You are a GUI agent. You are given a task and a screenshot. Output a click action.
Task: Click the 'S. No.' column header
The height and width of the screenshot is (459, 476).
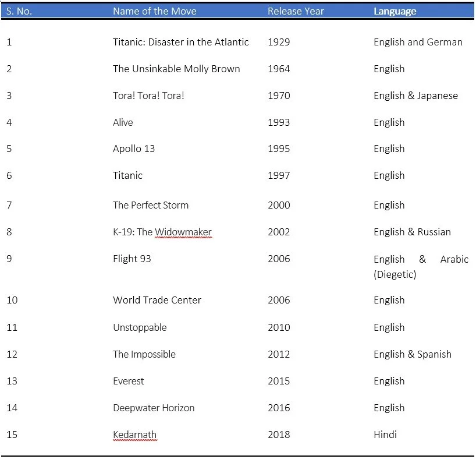tap(19, 11)
